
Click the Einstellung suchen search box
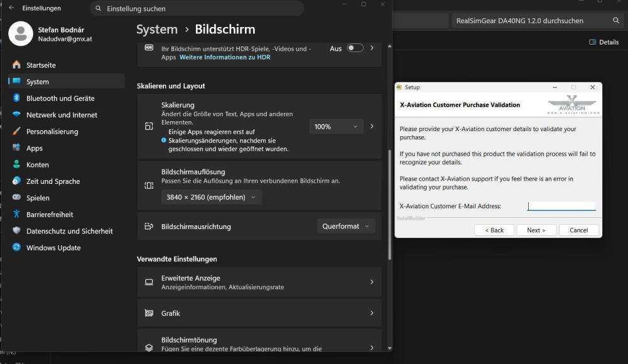coord(197,8)
